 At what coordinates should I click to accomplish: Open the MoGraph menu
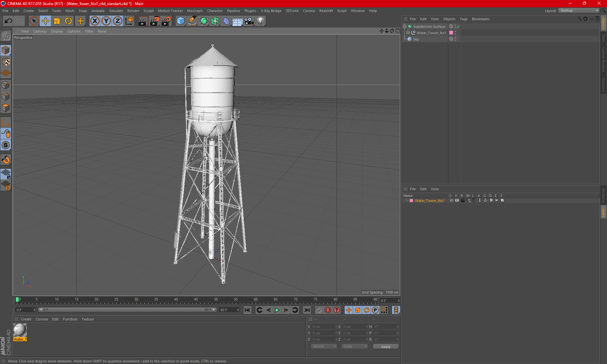[195, 11]
